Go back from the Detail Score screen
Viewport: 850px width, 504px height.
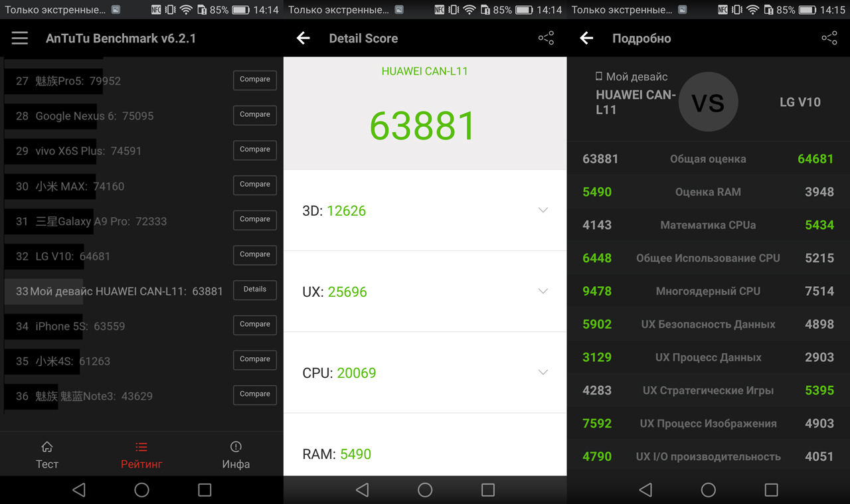[303, 39]
